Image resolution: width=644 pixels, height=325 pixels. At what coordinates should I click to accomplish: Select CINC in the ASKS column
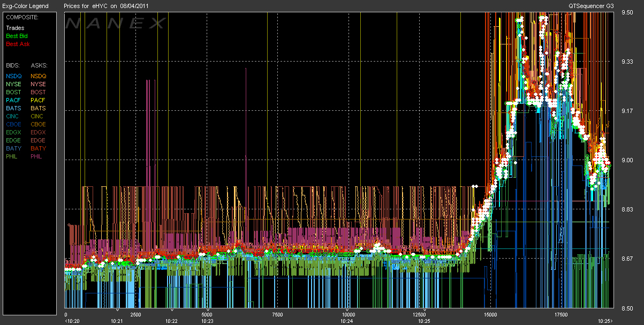point(38,116)
